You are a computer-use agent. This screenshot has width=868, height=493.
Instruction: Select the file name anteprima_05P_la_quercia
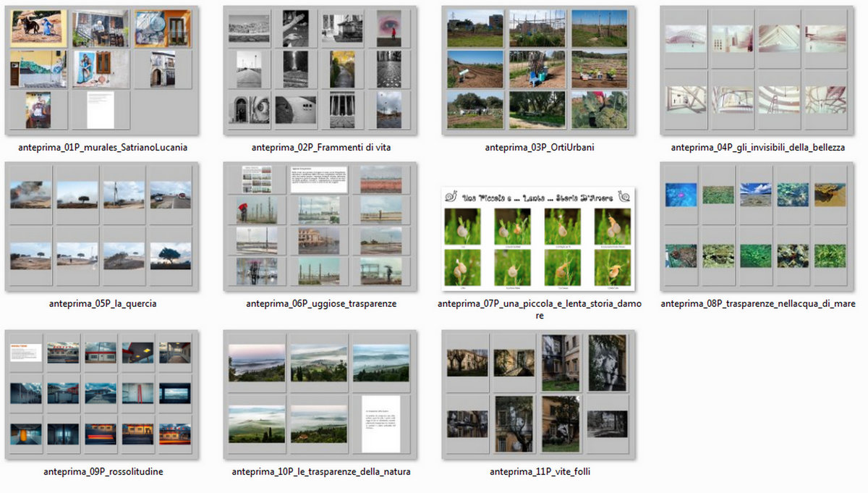(103, 304)
